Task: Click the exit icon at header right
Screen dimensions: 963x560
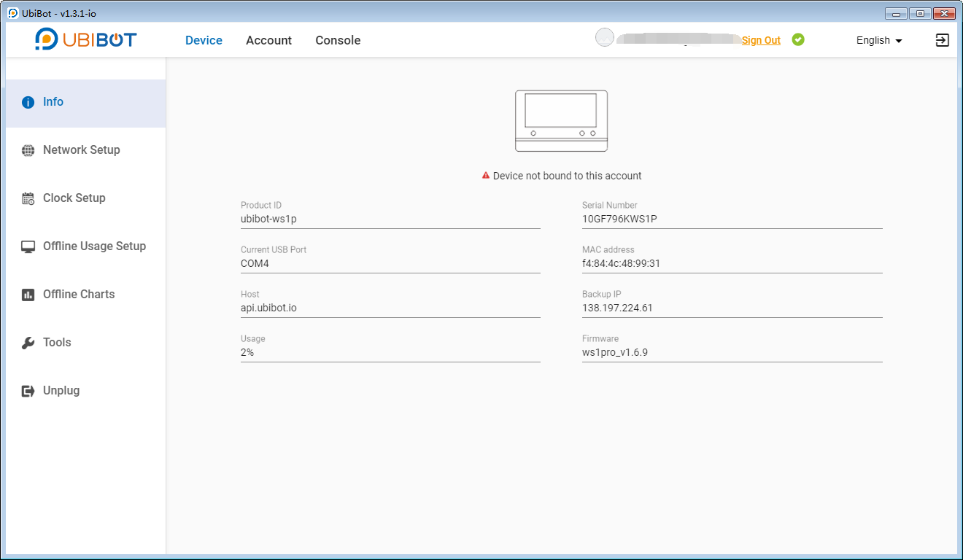Action: click(943, 40)
